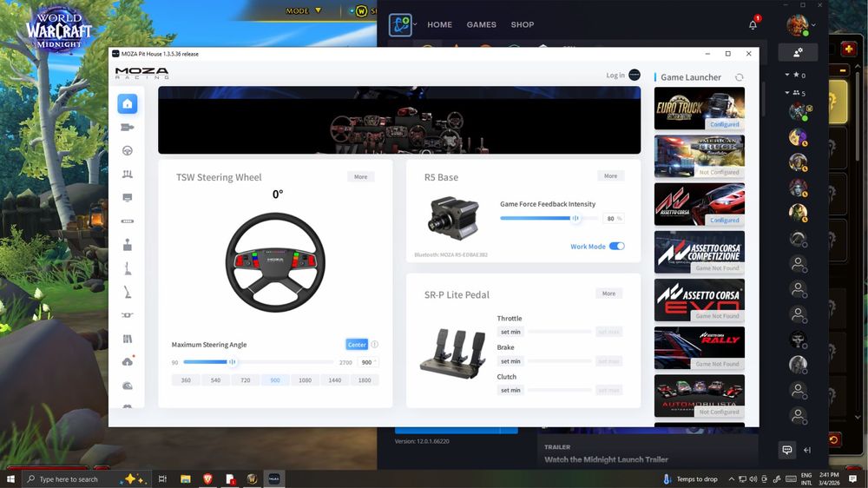The width and height of the screenshot is (868, 488).
Task: Launch Euro Truck Simulator thumbnail
Action: pyautogui.click(x=699, y=108)
